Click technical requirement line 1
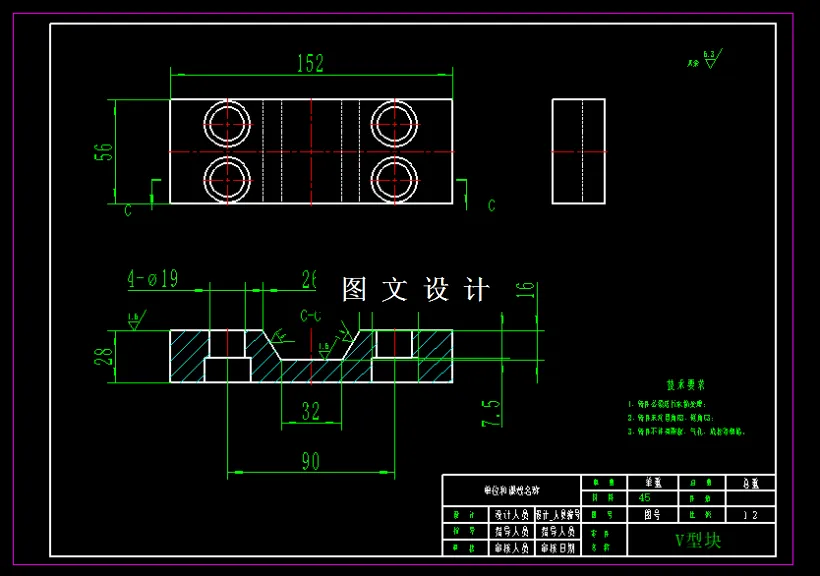The width and height of the screenshot is (820, 576). click(667, 404)
